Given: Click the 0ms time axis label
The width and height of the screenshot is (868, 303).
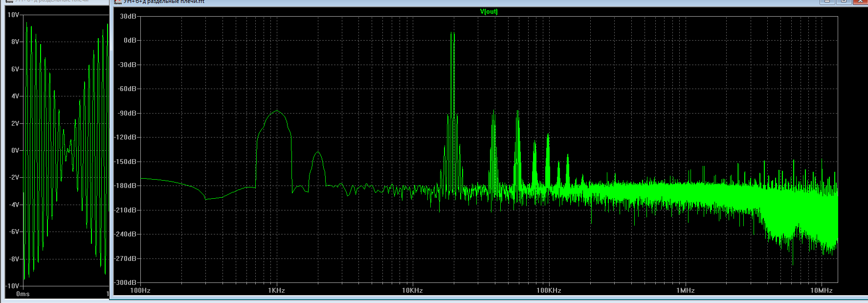Looking at the screenshot, I should tap(23, 294).
